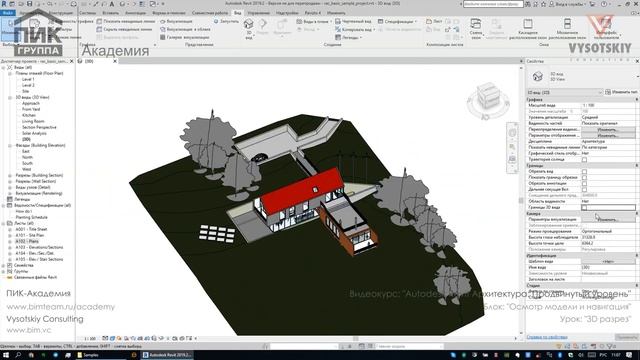Click the View Scale (Масштаб вида) 1:100 value field
This screenshot has width=640, height=360.
point(608,105)
